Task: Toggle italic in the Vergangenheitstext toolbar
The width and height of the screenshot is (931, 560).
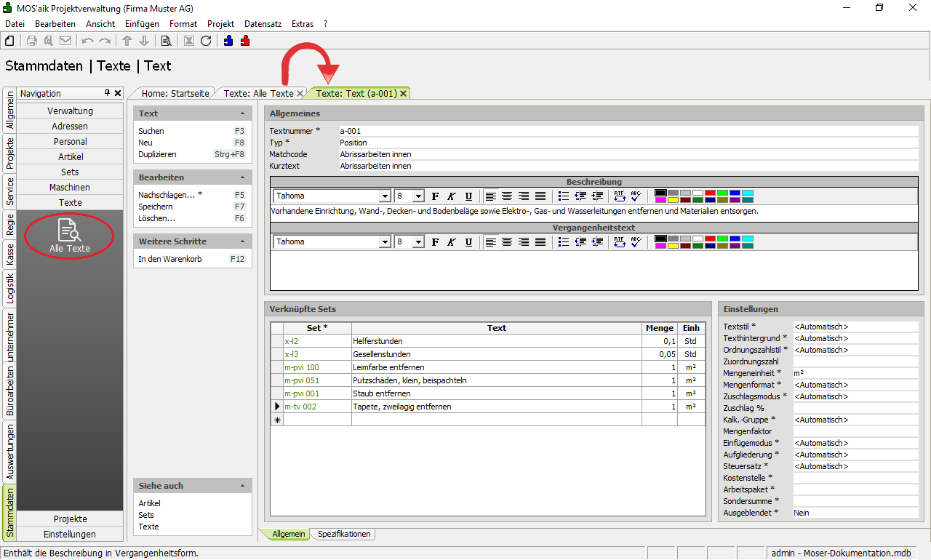Action: pyautogui.click(x=452, y=241)
